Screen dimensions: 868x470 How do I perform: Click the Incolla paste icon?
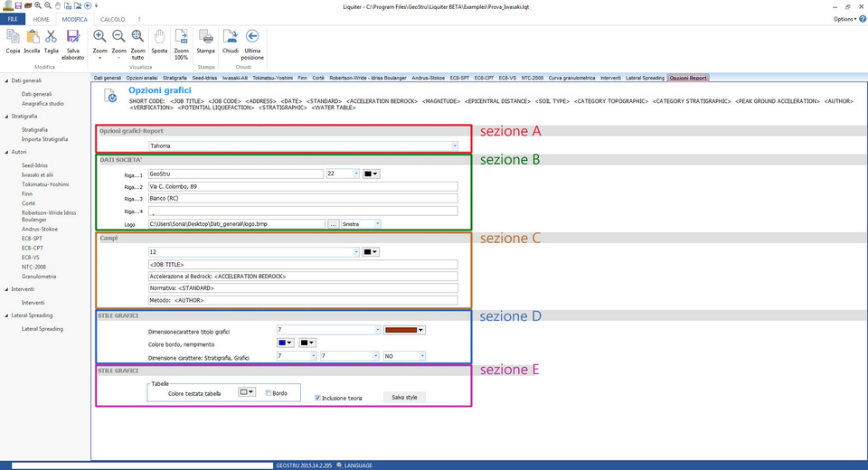[x=32, y=36]
